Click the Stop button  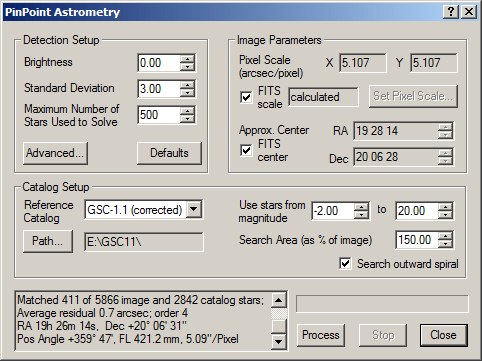pos(383,335)
